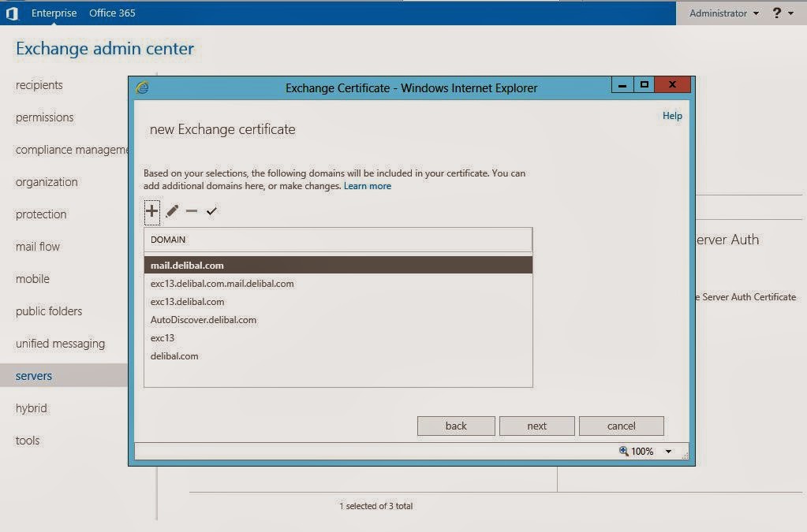Screen dimensions: 807x532
Task: Open the Help link in dialog
Action: click(672, 116)
